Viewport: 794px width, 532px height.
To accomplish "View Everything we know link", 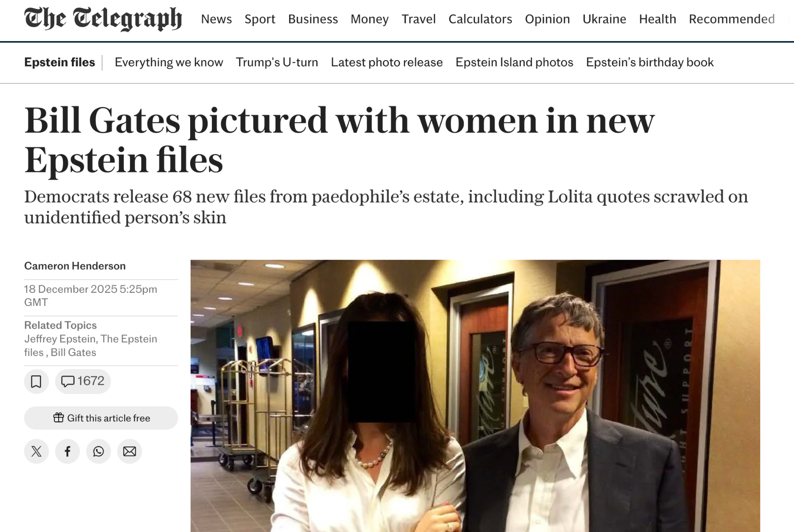I will pyautogui.click(x=169, y=62).
